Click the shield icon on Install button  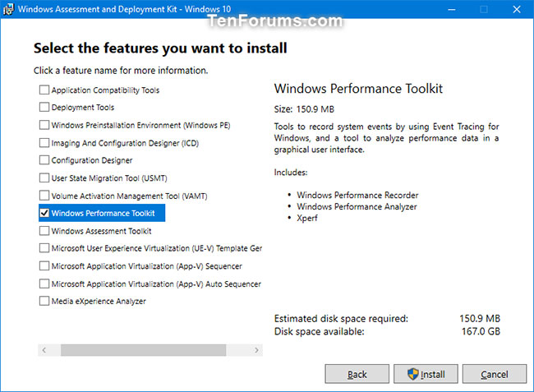coord(412,374)
